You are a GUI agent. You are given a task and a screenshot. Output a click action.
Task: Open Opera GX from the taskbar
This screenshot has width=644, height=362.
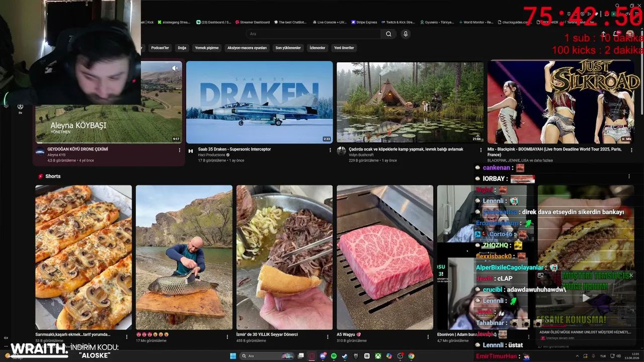click(x=312, y=356)
